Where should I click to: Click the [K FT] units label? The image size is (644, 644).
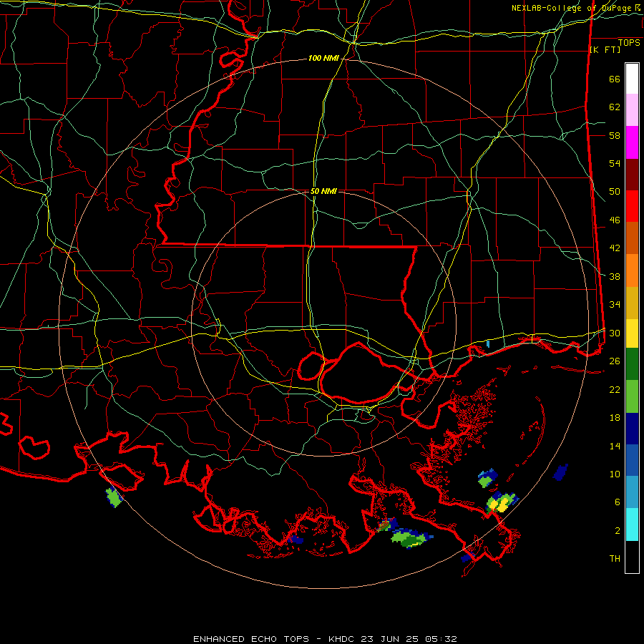[x=605, y=49]
